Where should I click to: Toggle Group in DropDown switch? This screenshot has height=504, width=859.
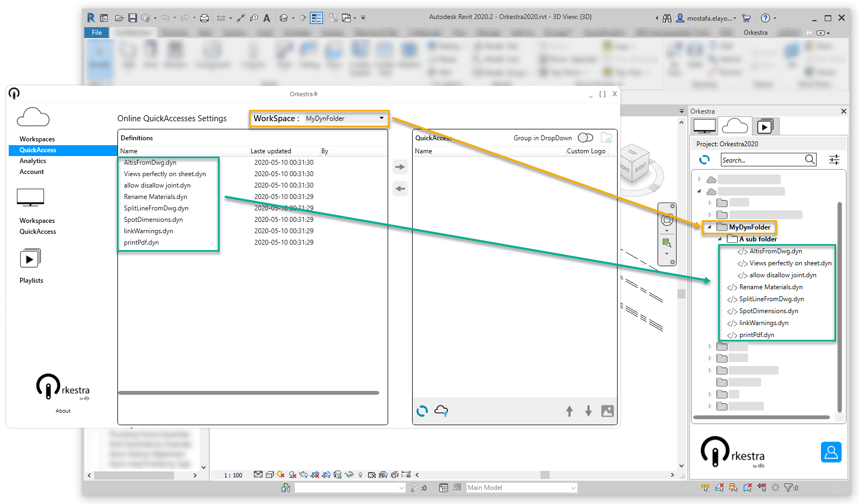click(586, 138)
